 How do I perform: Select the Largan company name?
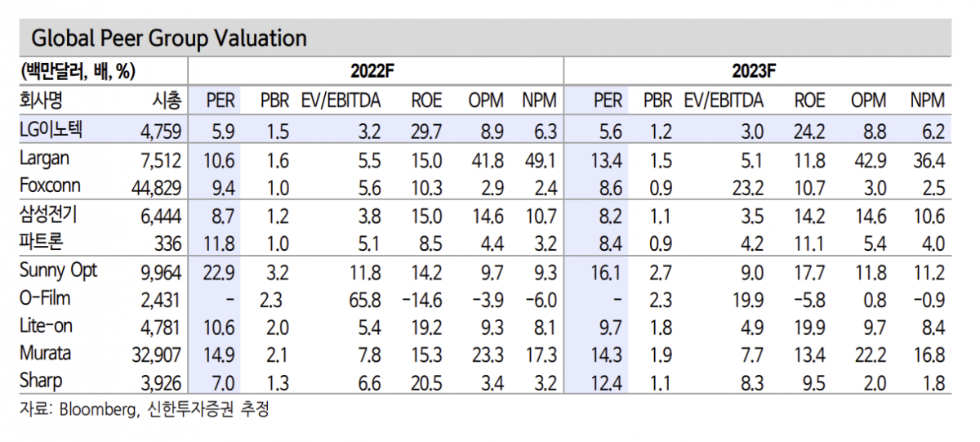click(x=44, y=158)
